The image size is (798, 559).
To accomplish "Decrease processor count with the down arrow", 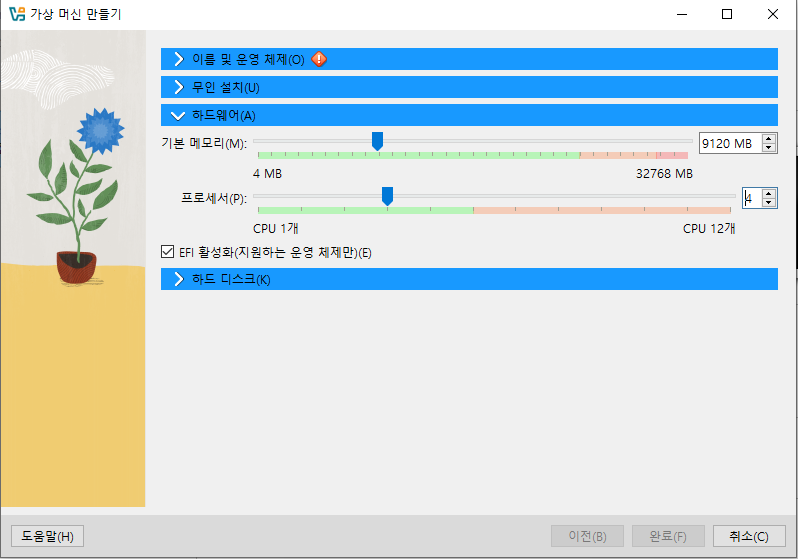I will pyautogui.click(x=769, y=203).
